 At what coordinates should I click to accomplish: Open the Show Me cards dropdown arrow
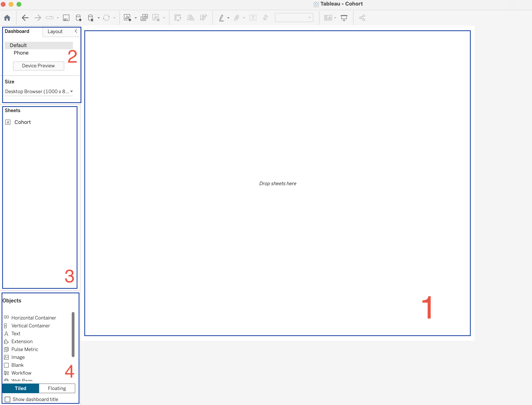click(x=335, y=18)
